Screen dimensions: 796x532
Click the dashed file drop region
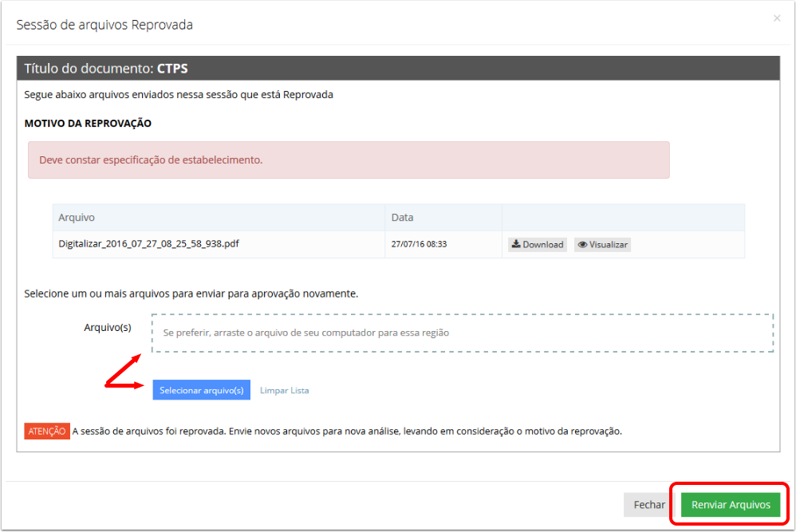click(463, 333)
